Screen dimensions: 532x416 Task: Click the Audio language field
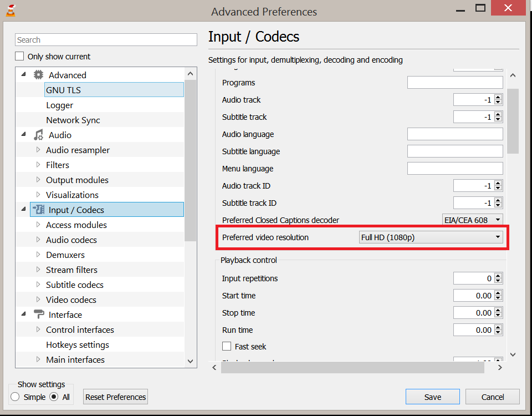pyautogui.click(x=455, y=134)
